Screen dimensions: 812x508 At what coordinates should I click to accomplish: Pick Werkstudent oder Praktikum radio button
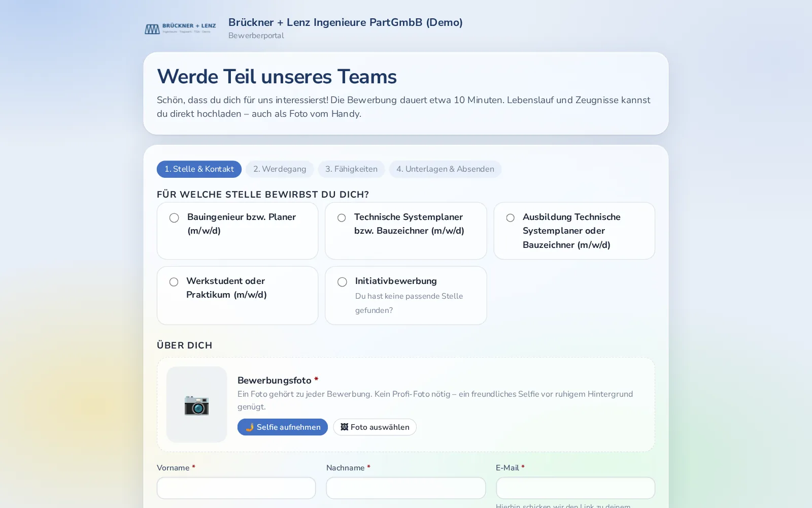174,282
